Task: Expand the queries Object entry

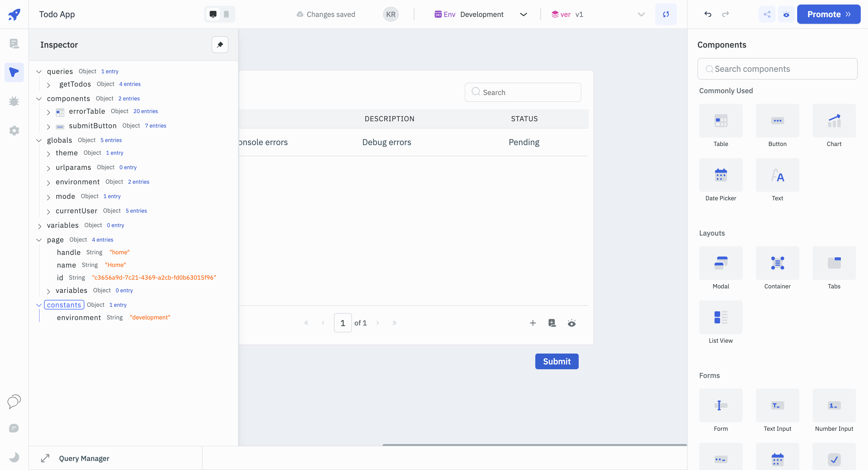Action: 39,71
